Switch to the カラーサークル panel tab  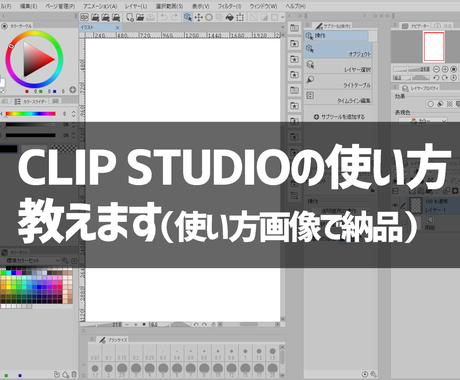tap(17, 26)
